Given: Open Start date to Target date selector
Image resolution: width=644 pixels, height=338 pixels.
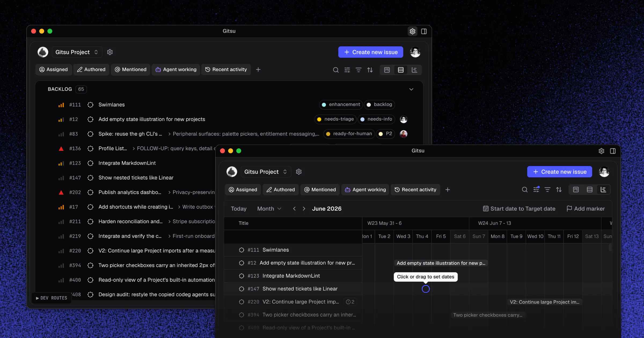Looking at the screenshot, I should (519, 209).
